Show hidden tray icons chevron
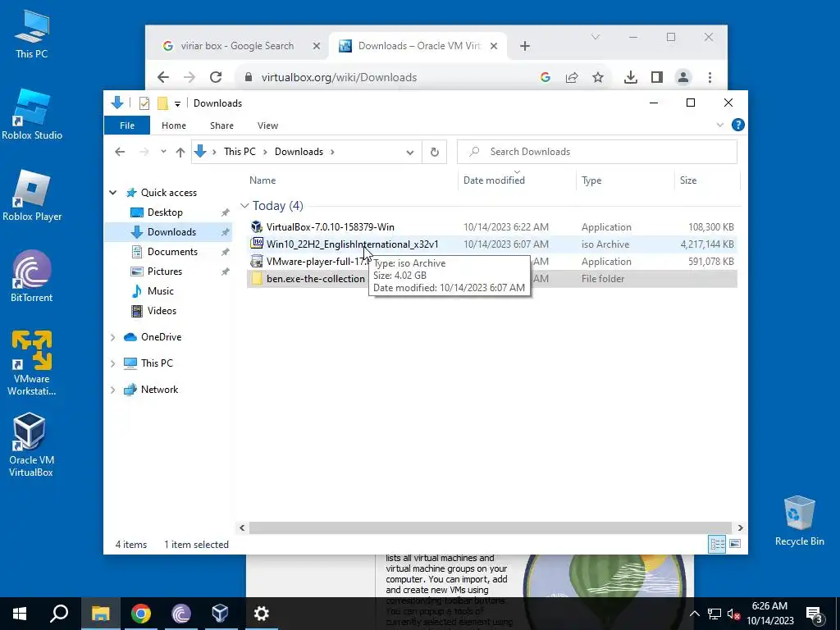The image size is (840, 630). (x=694, y=614)
